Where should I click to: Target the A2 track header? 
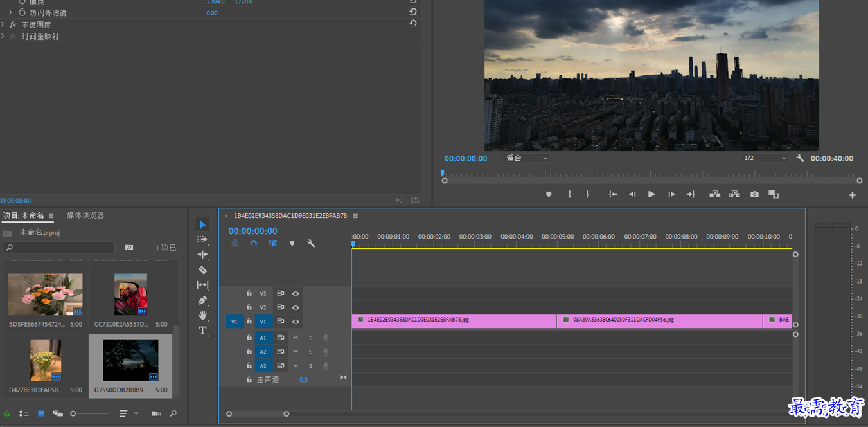point(263,352)
